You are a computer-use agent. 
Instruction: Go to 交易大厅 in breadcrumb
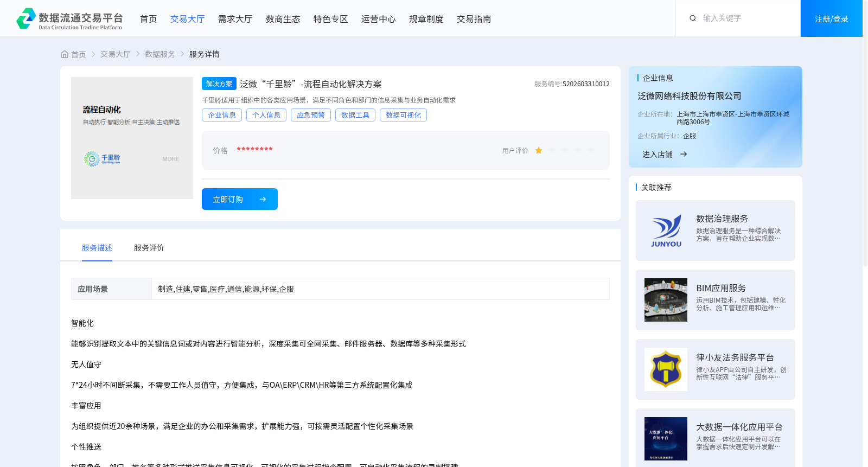click(x=116, y=54)
